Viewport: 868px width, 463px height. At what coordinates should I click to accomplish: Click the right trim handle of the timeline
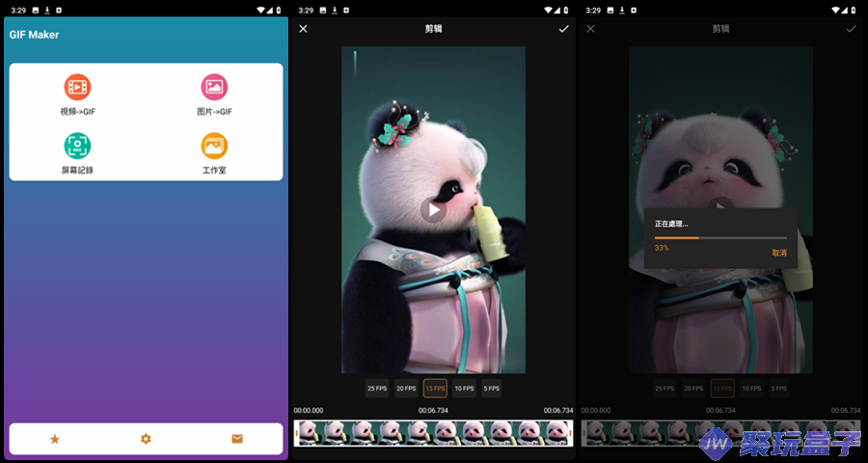point(570,433)
